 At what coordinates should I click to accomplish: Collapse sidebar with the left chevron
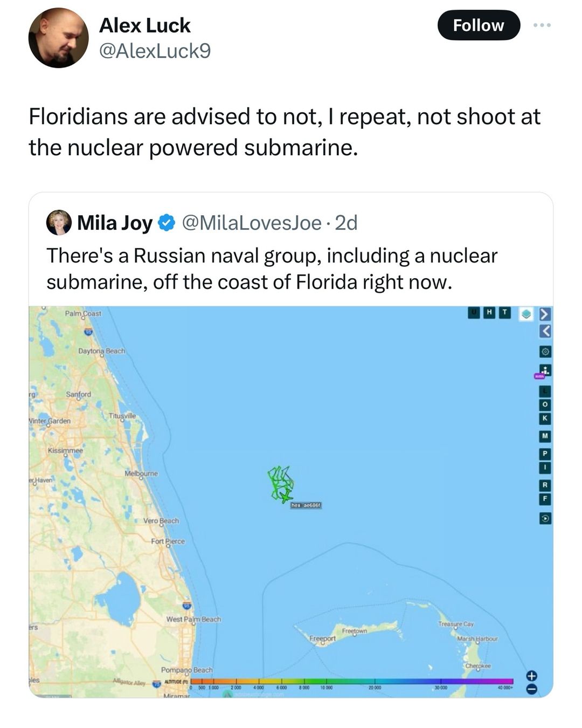click(x=545, y=330)
